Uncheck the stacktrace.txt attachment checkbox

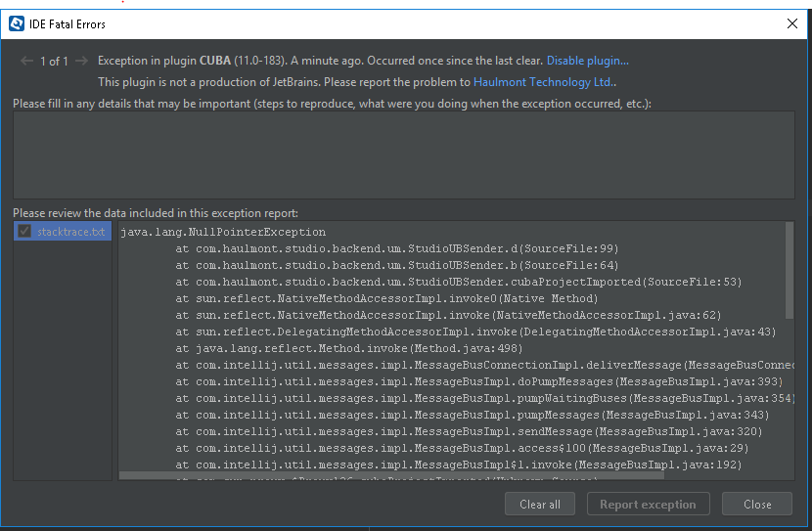(24, 232)
